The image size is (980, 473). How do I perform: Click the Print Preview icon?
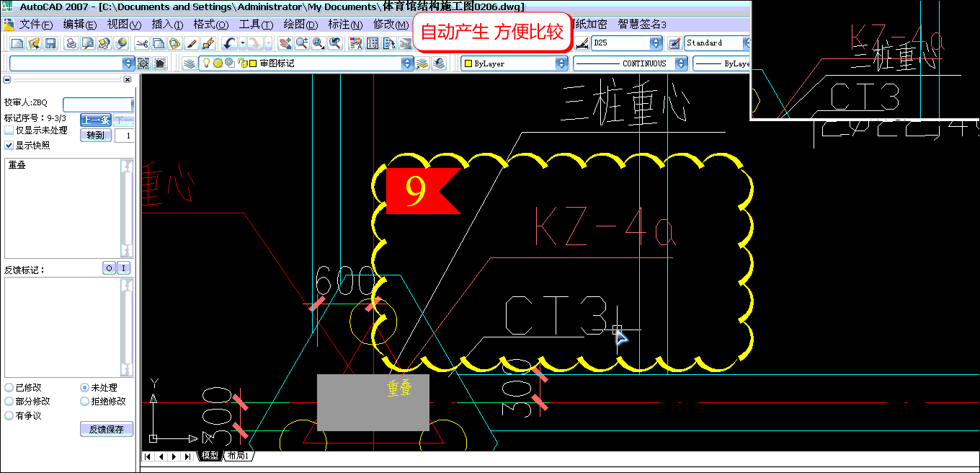[x=86, y=43]
